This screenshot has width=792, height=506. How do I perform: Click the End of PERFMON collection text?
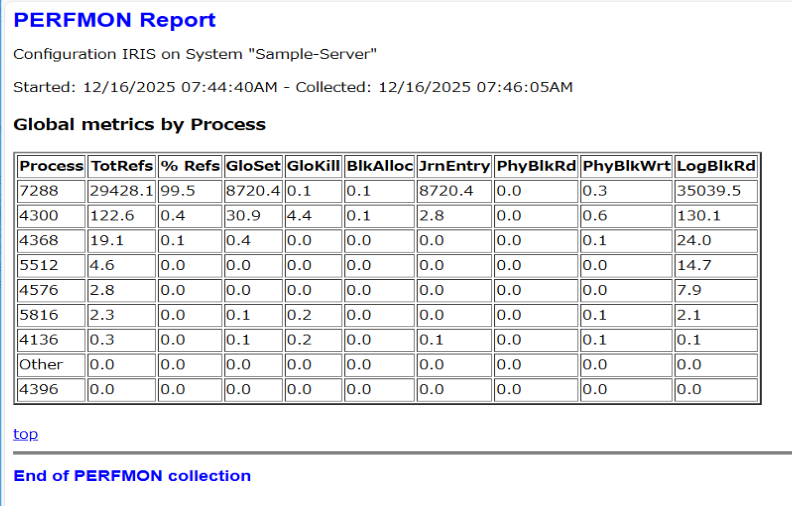(132, 476)
